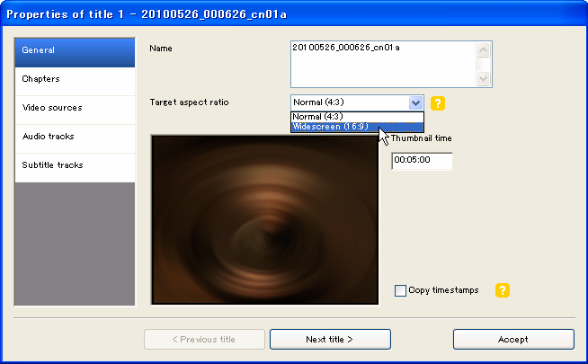The height and width of the screenshot is (364, 588).
Task: Click inside the Name text field
Action: point(384,64)
